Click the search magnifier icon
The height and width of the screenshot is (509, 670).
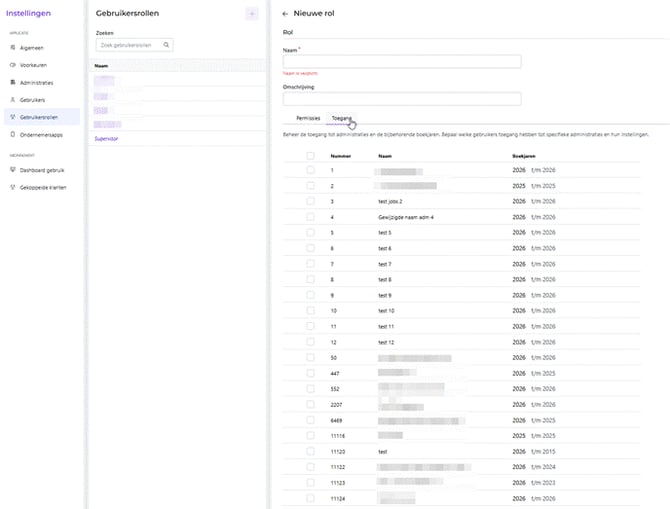[166, 45]
